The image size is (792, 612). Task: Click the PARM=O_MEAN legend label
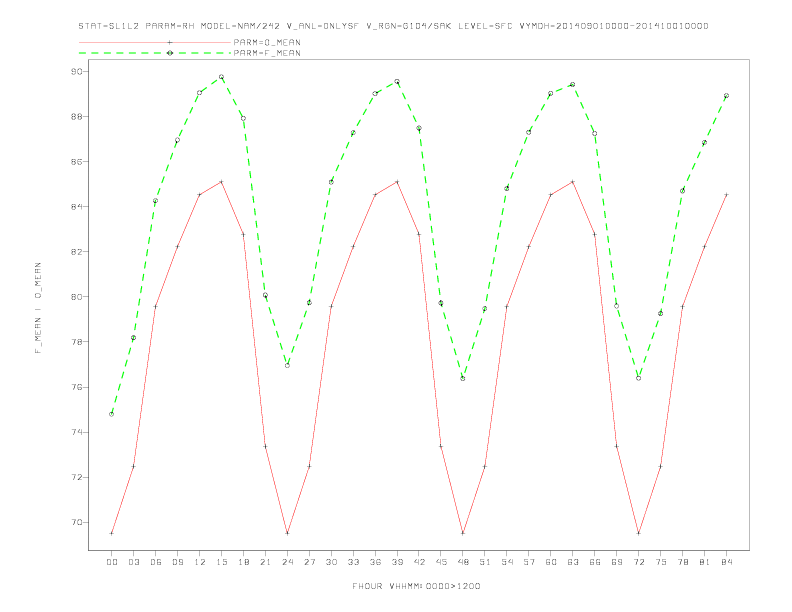point(267,42)
